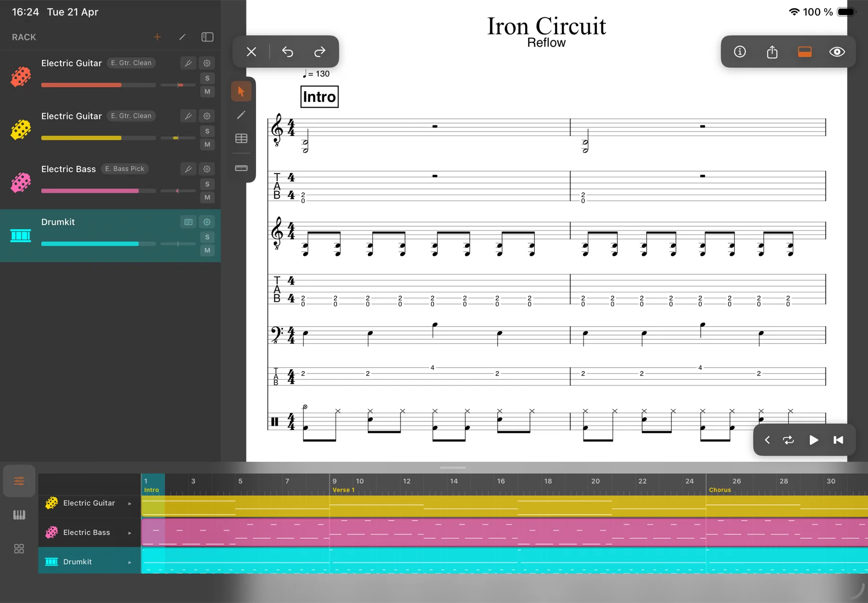Open the rack edit pencil icon
The width and height of the screenshot is (868, 603).
(x=182, y=37)
